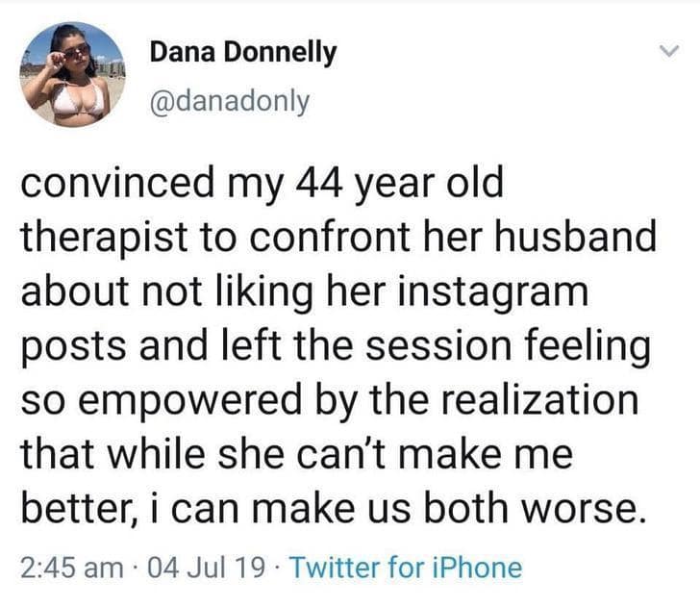Click the Dana Donnelly display name
The height and width of the screenshot is (607, 700).
tap(243, 53)
